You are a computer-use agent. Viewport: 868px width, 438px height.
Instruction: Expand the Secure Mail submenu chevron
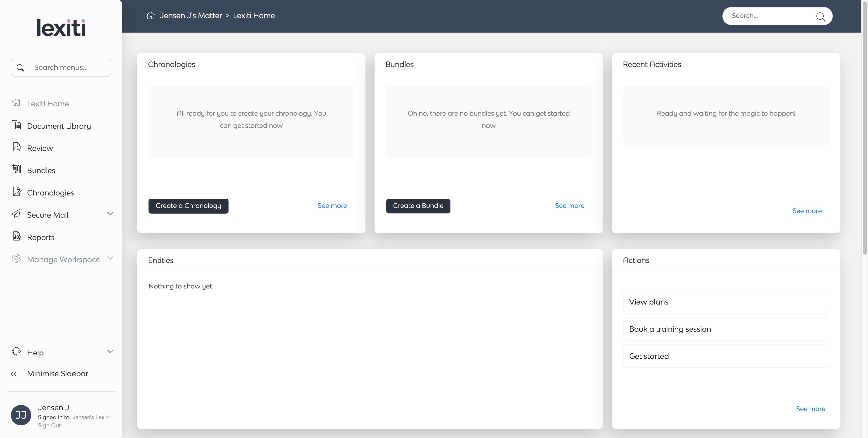tap(110, 214)
